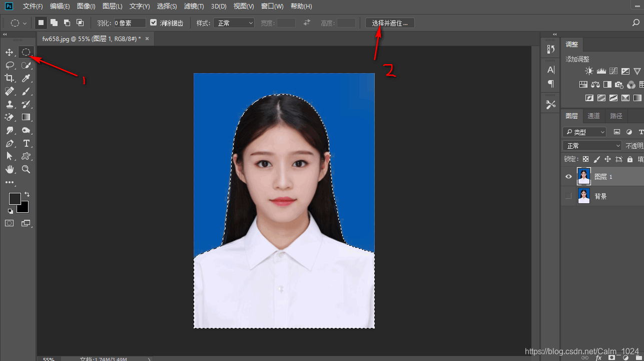Show the 背景 layer visibility
Viewport: 644px width, 361px height.
568,196
